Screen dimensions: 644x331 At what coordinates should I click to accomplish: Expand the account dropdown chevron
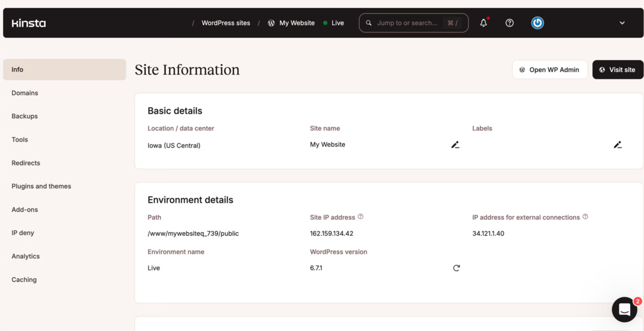[x=622, y=23]
